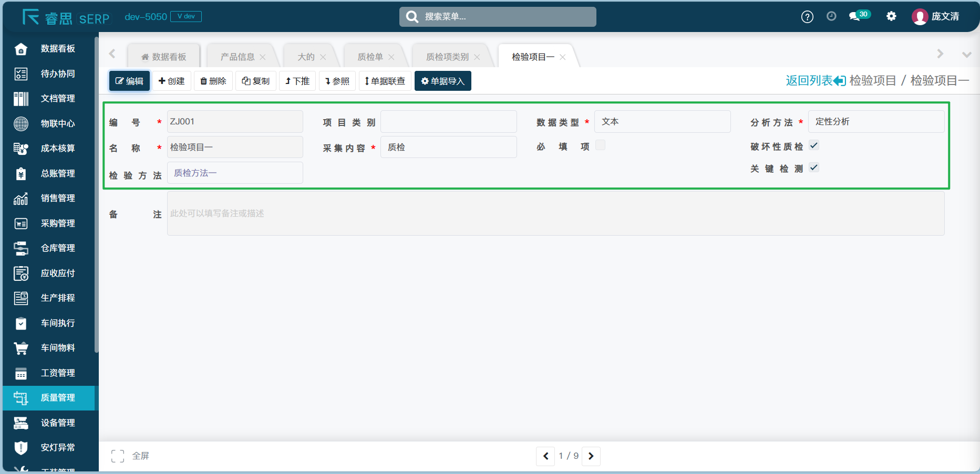980x474 pixels.
Task: Click the 全屏 fullscreen icon
Action: click(118, 456)
